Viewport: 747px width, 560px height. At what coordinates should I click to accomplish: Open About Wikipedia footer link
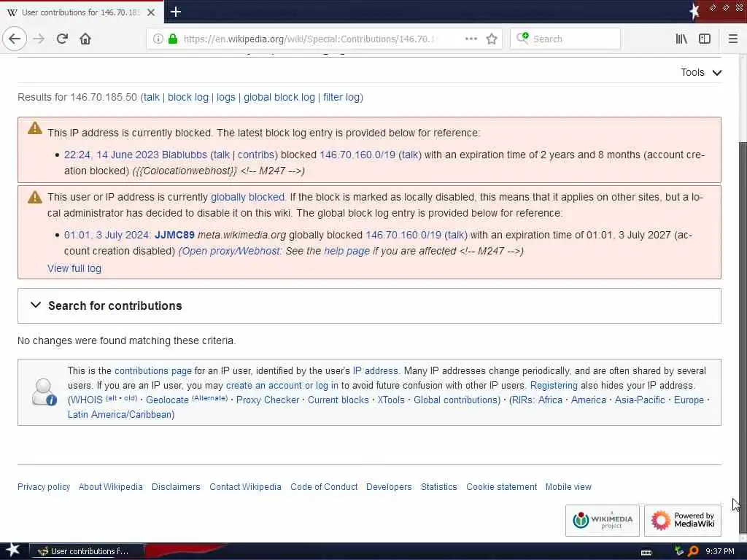click(x=111, y=486)
